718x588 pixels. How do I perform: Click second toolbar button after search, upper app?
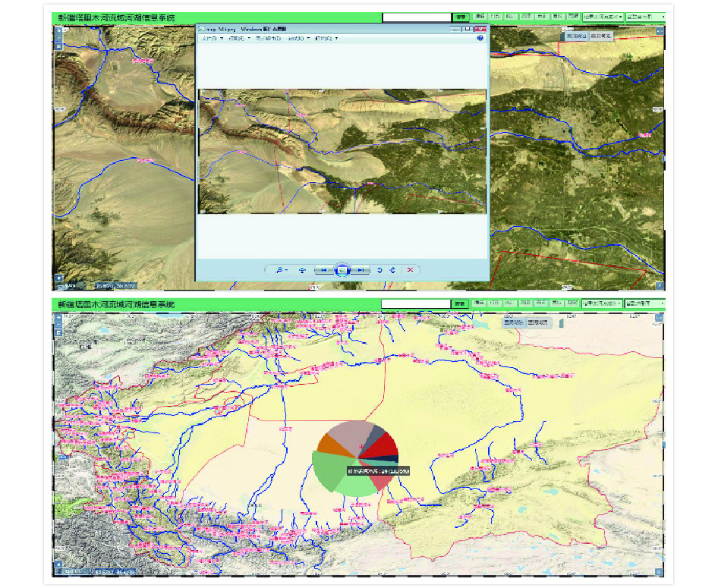(x=495, y=17)
